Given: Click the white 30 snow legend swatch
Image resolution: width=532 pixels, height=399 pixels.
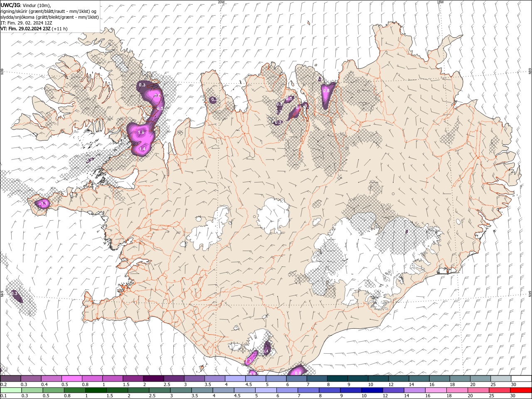Looking at the screenshot, I should point(521,379).
